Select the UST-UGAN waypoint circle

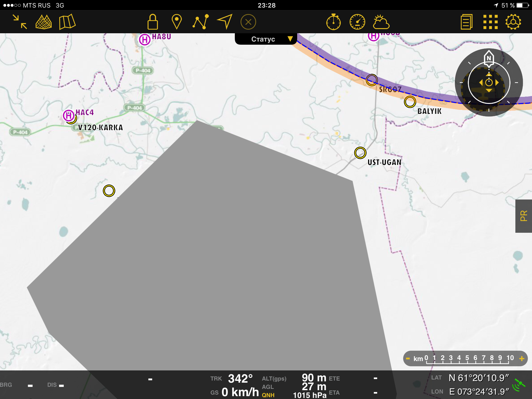coord(360,153)
